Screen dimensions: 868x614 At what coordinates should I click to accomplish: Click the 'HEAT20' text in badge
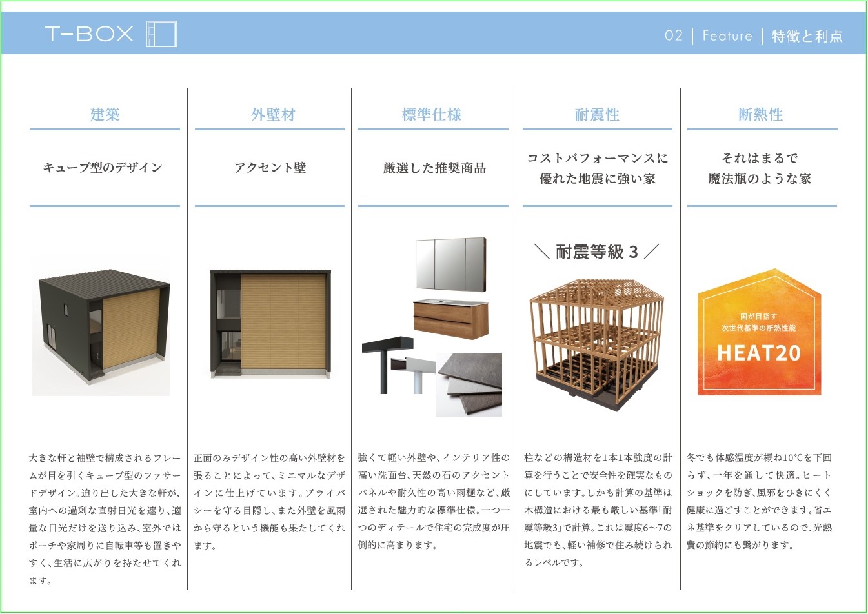coord(759,353)
